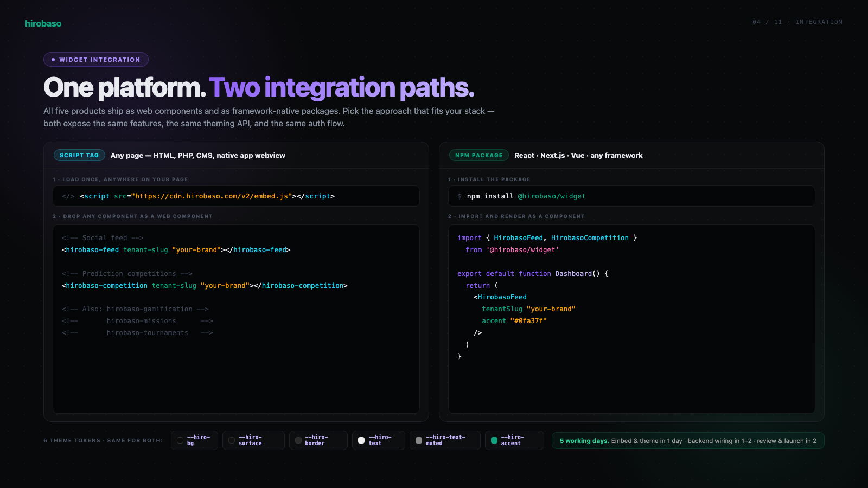Viewport: 868px width, 488px height.
Task: Select the SCRIPT TAG pill
Action: (79, 155)
